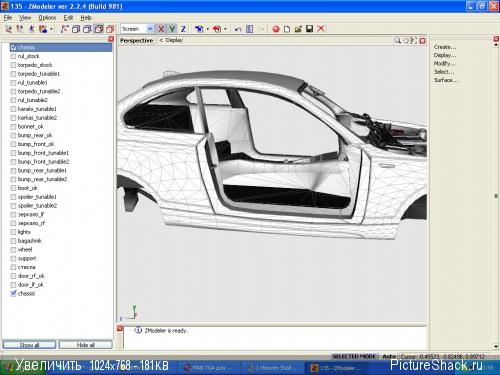
Task: Maximize the Perspective viewport with red square icon
Action: pos(423,41)
